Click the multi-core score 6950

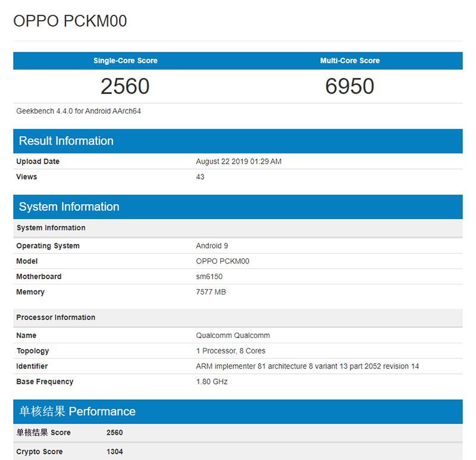350,86
